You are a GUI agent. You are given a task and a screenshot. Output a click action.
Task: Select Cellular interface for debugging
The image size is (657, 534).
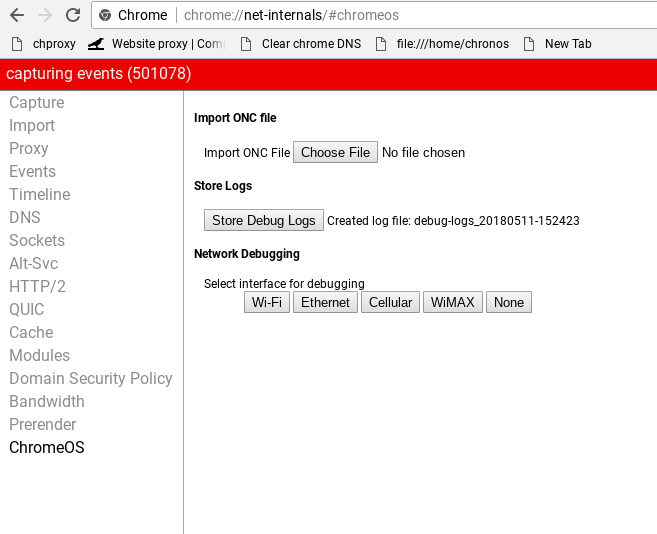(x=391, y=302)
